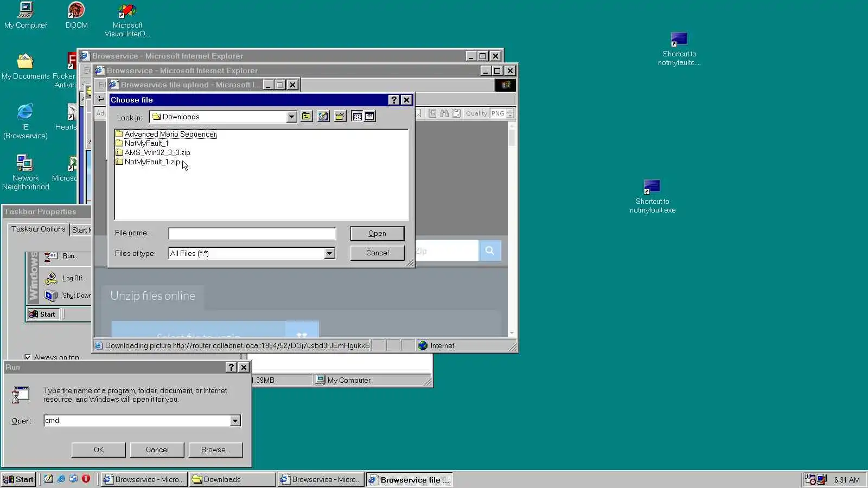Image resolution: width=868 pixels, height=488 pixels.
Task: Launch Internet Explorer from quick launch bar
Action: (x=61, y=479)
